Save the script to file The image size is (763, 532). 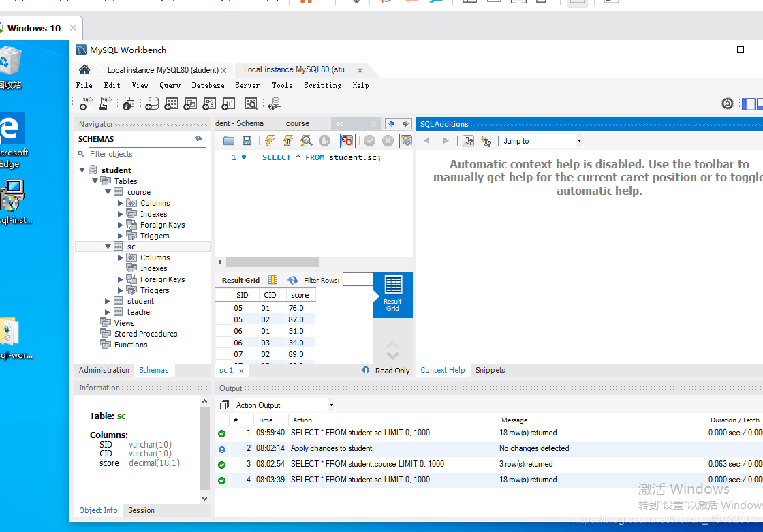[247, 141]
